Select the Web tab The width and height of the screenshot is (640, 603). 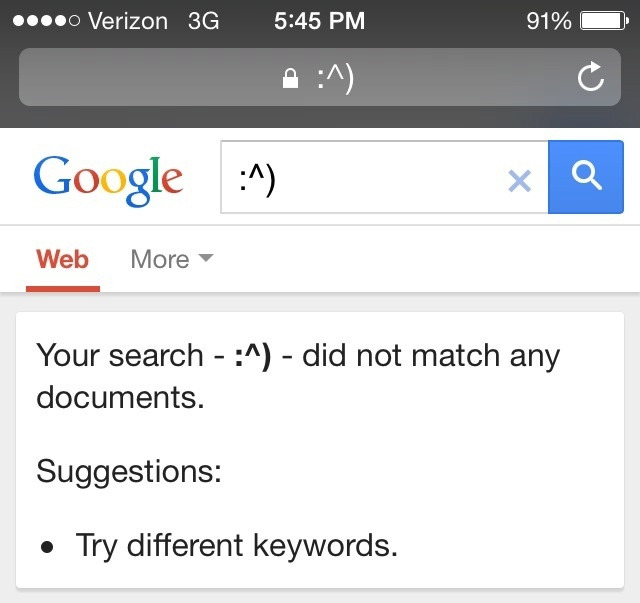(x=62, y=259)
